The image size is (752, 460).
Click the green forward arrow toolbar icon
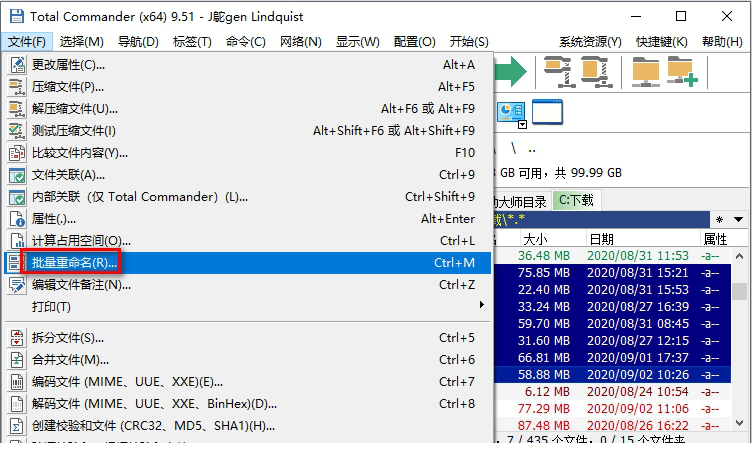511,72
